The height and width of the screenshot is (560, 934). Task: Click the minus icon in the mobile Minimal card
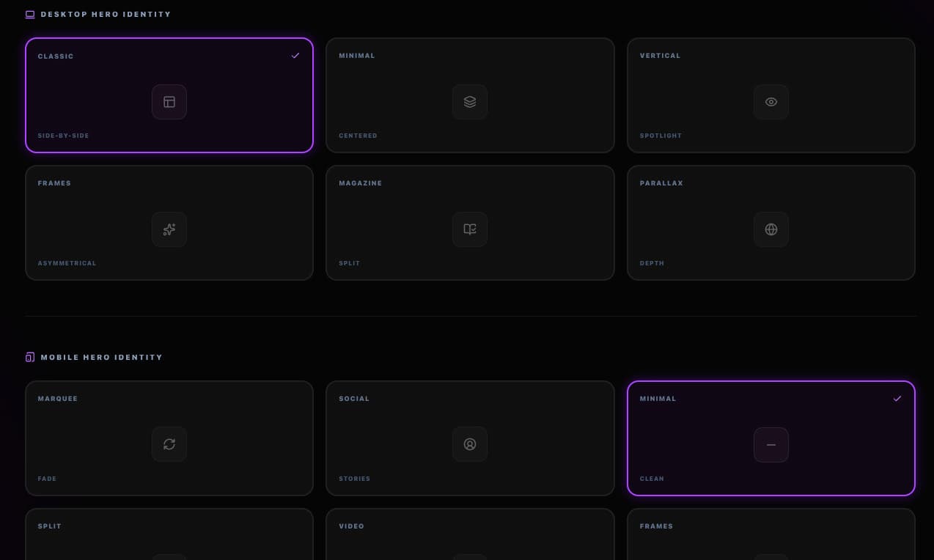click(x=771, y=445)
